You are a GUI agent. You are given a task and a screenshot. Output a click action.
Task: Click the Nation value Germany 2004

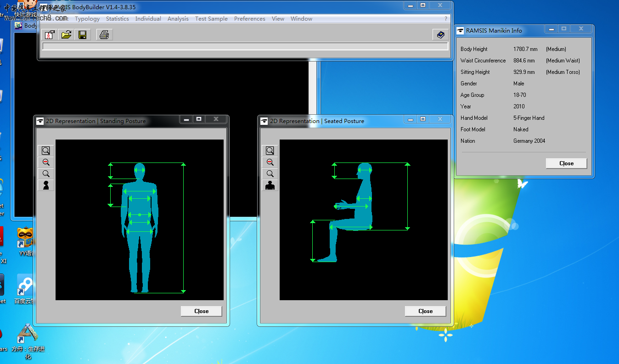tap(529, 141)
